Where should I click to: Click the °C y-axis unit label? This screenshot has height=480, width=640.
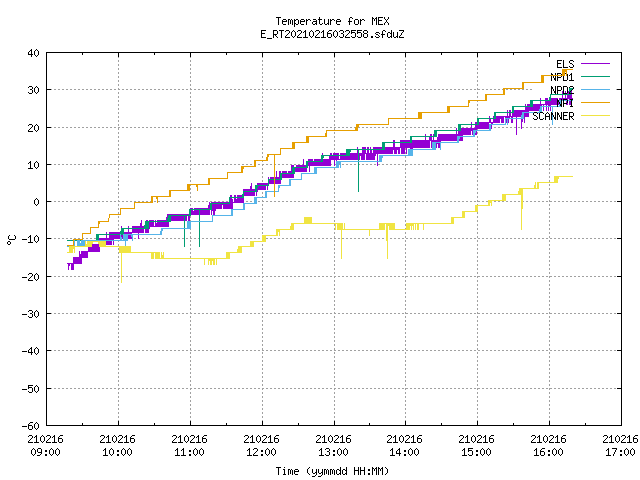click(x=11, y=240)
